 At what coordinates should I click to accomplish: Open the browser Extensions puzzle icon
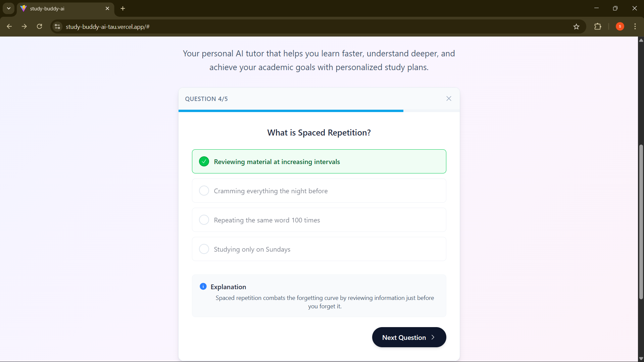click(x=598, y=27)
